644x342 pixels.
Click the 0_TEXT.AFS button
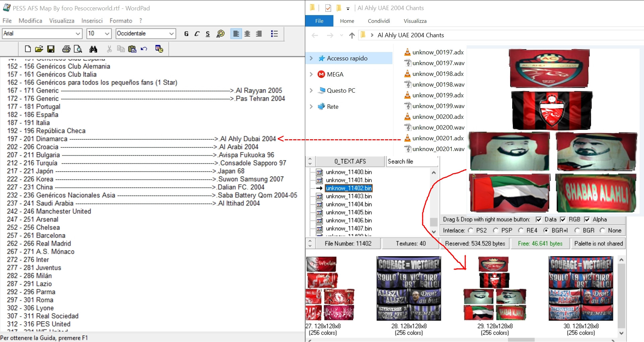(350, 161)
